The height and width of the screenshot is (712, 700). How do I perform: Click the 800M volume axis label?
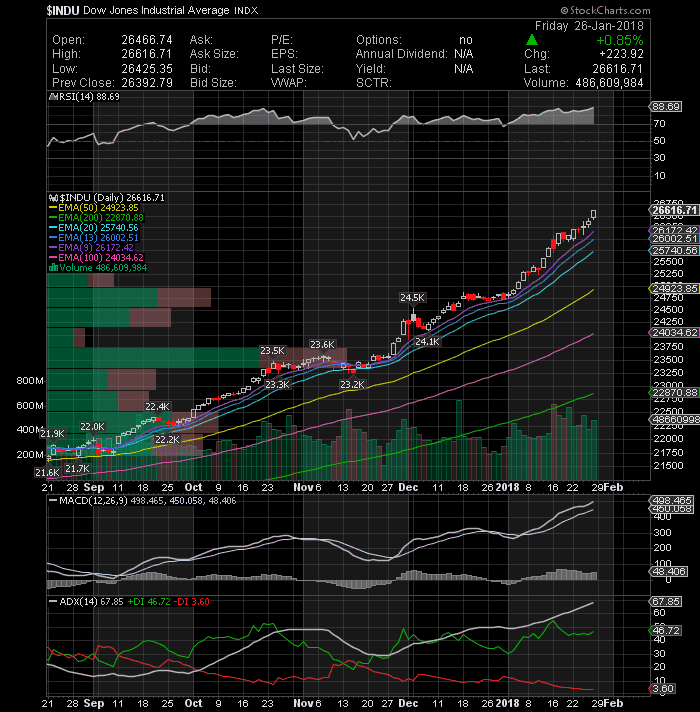click(30, 381)
